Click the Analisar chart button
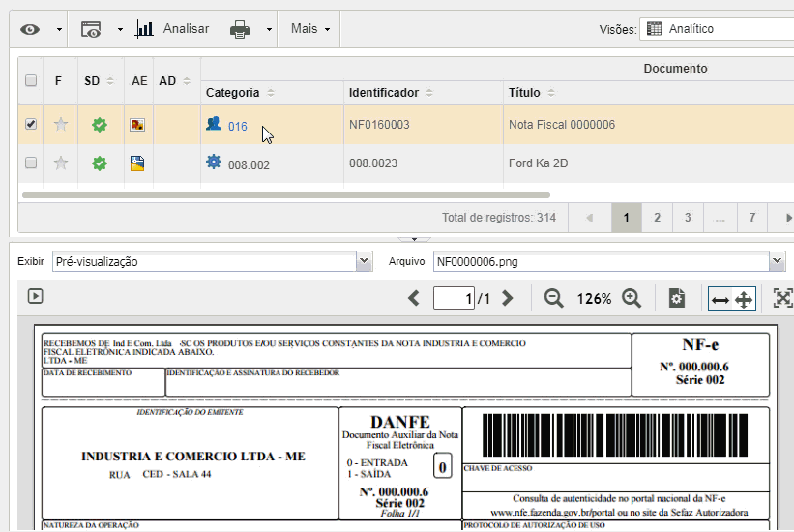 (172, 29)
